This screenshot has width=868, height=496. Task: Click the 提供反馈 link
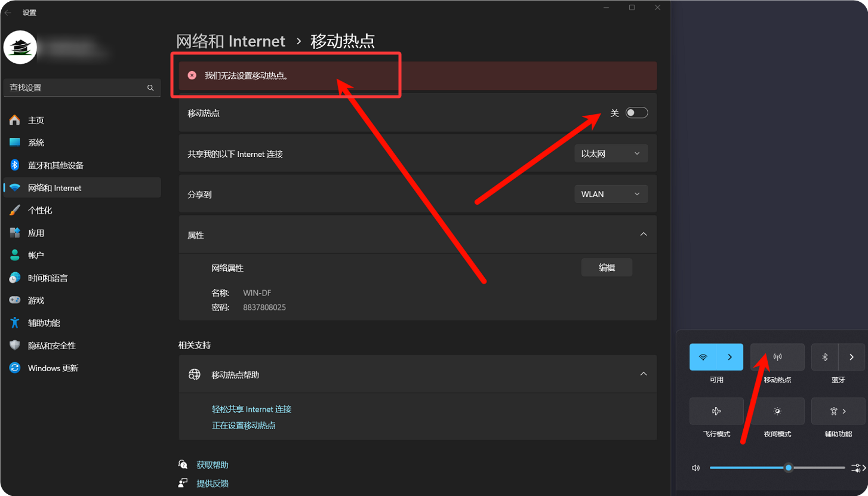[213, 483]
